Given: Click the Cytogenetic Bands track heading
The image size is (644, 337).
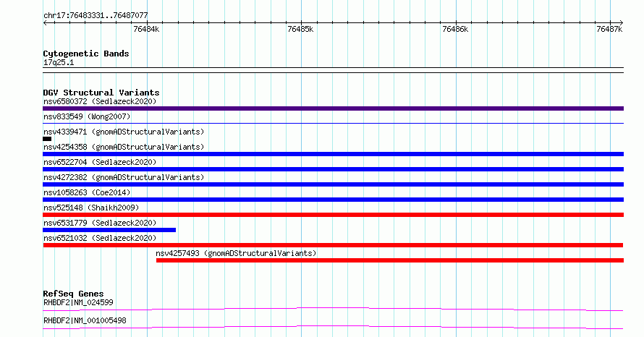Looking at the screenshot, I should [x=86, y=54].
